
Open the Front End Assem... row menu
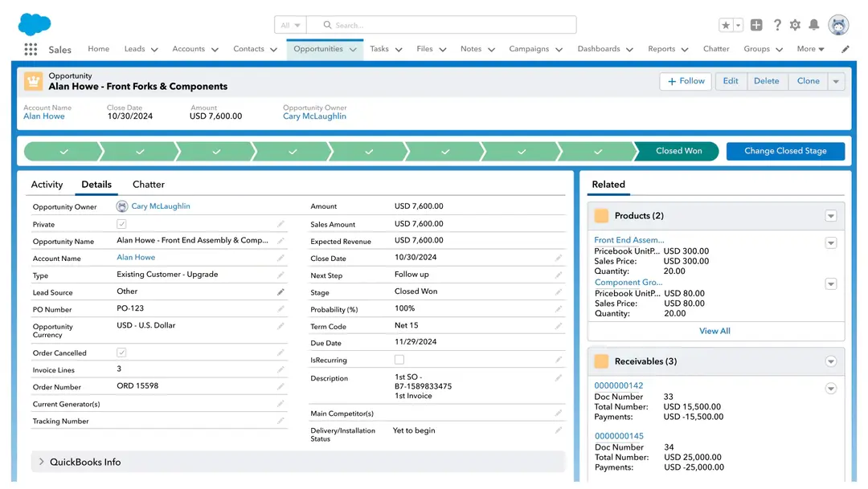tap(831, 242)
